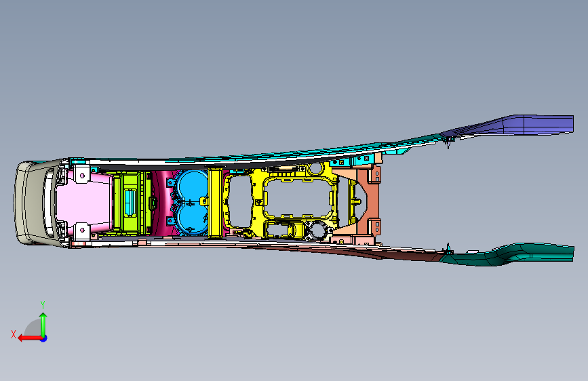Pick the lime green storage compartment
The image size is (588, 381).
pyautogui.click(x=132, y=203)
